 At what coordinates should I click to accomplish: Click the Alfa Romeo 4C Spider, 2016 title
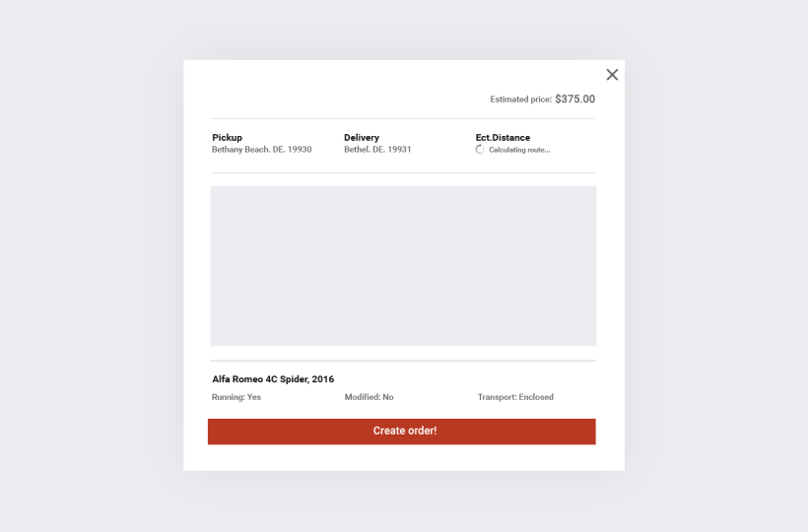click(273, 379)
